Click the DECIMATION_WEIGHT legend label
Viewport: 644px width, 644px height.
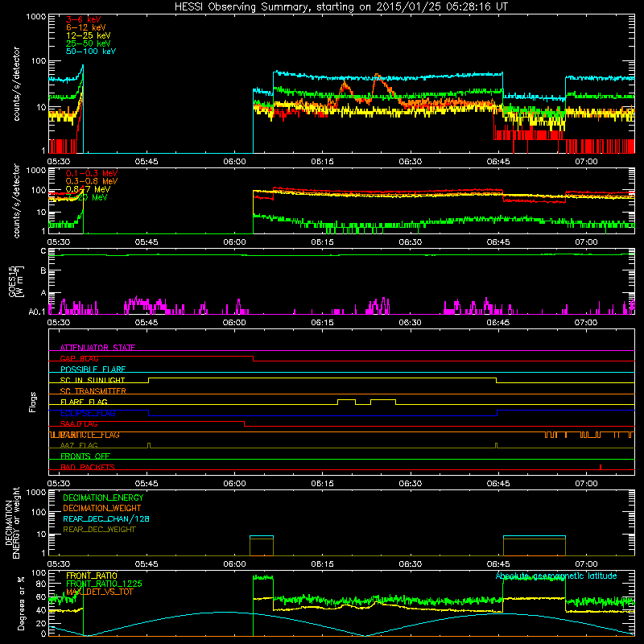tap(102, 508)
